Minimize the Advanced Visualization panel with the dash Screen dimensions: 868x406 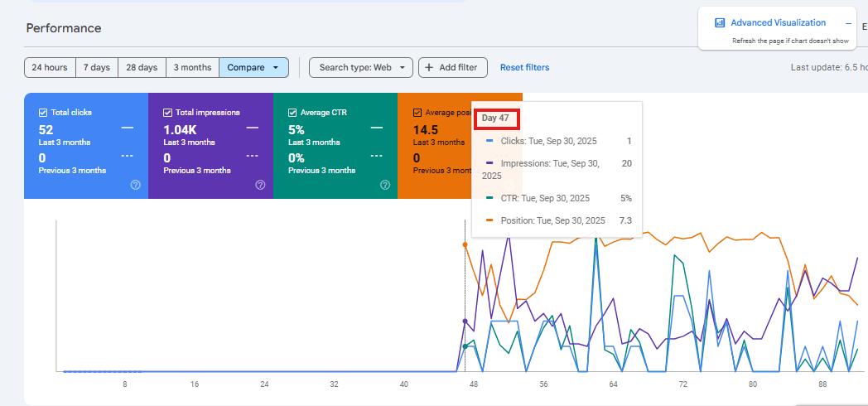[848, 23]
